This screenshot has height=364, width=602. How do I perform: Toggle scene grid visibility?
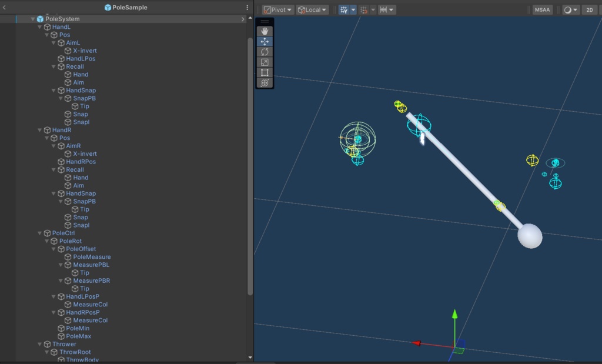pos(344,9)
